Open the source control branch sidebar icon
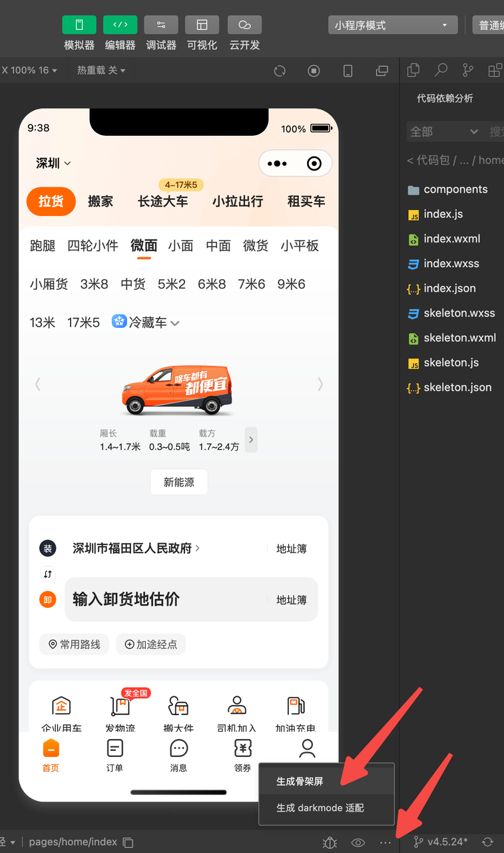Screen dimensions: 504x853 468,70
